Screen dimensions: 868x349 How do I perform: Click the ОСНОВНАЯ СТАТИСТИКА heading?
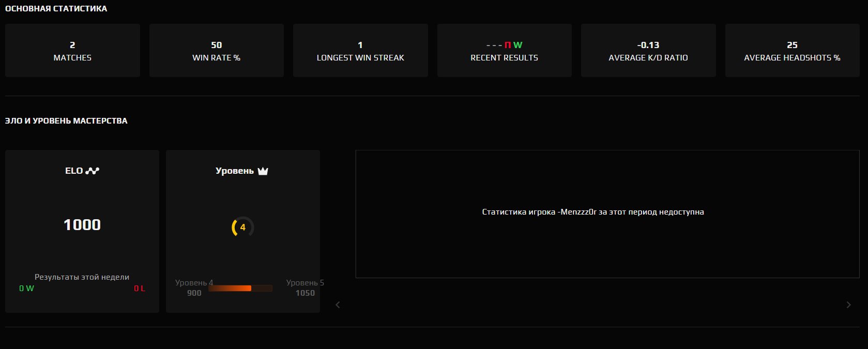[56, 8]
